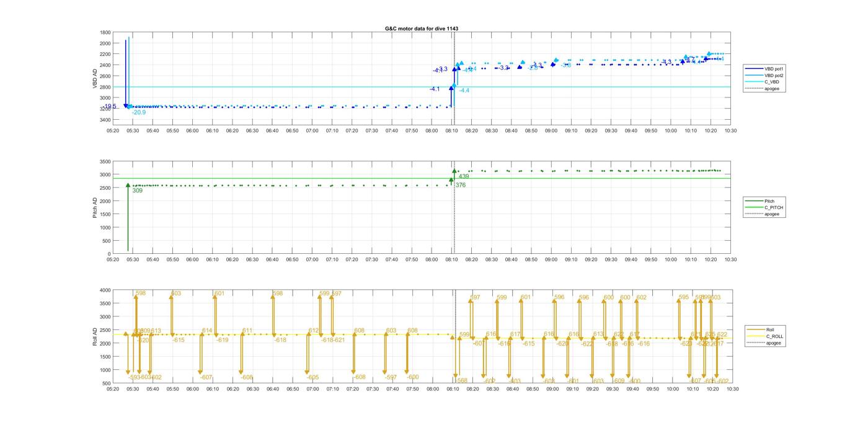Viewport: 868px width, 430px height.
Task: Select the '309' annotation in Pitch plot
Action: point(138,190)
